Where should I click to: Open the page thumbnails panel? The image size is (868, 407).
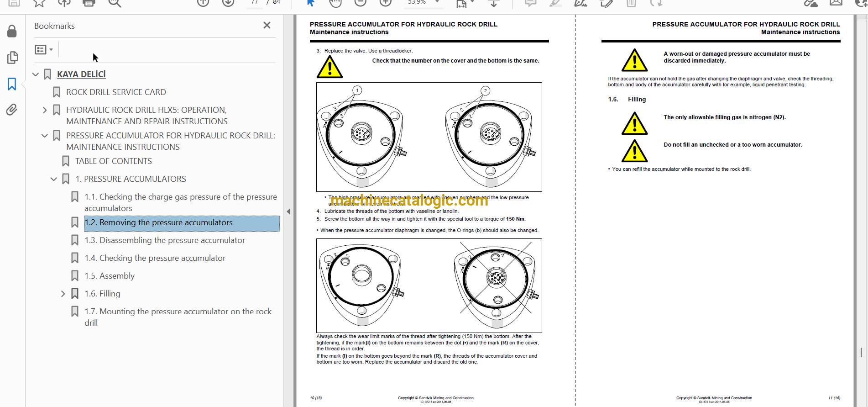(12, 58)
